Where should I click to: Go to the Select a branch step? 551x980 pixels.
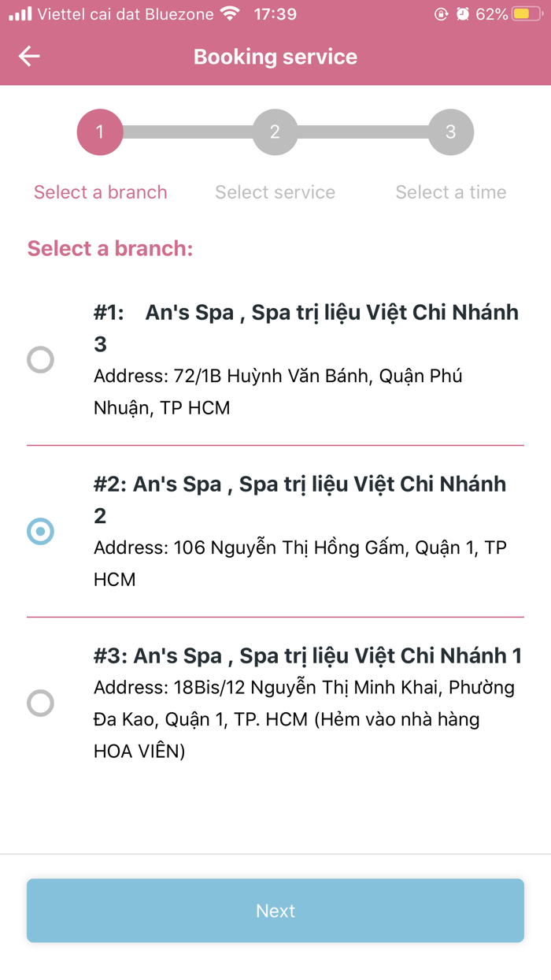pos(100,191)
